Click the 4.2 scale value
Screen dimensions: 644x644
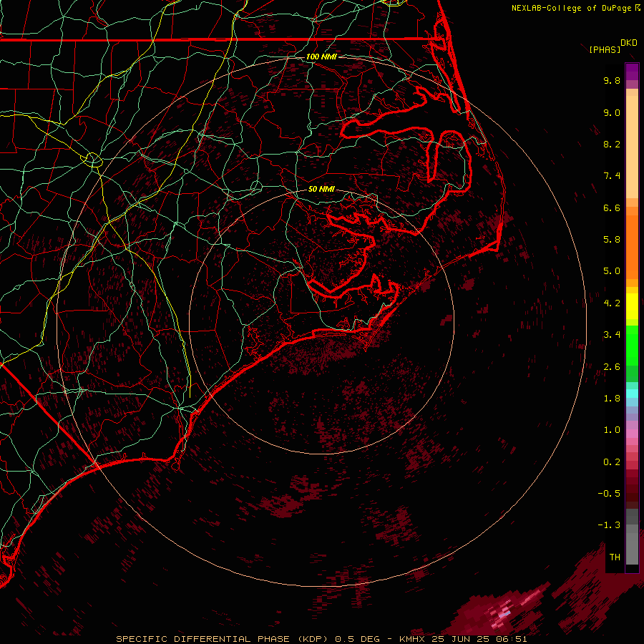click(x=612, y=303)
